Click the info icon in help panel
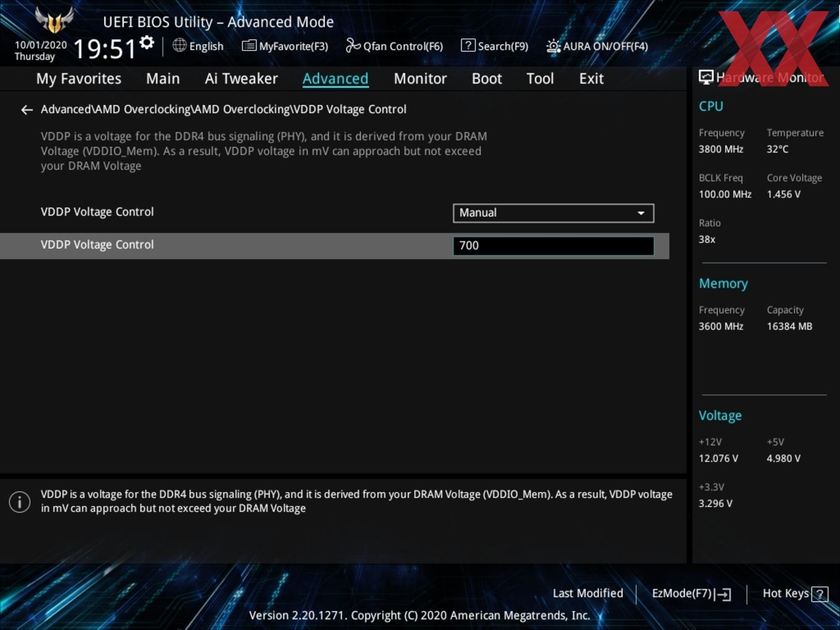This screenshot has height=630, width=840. click(20, 502)
